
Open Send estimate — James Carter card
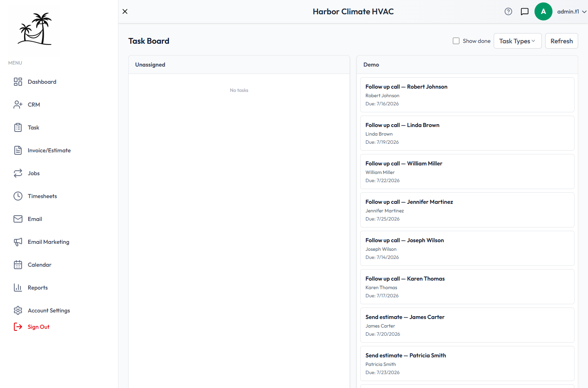(x=467, y=325)
